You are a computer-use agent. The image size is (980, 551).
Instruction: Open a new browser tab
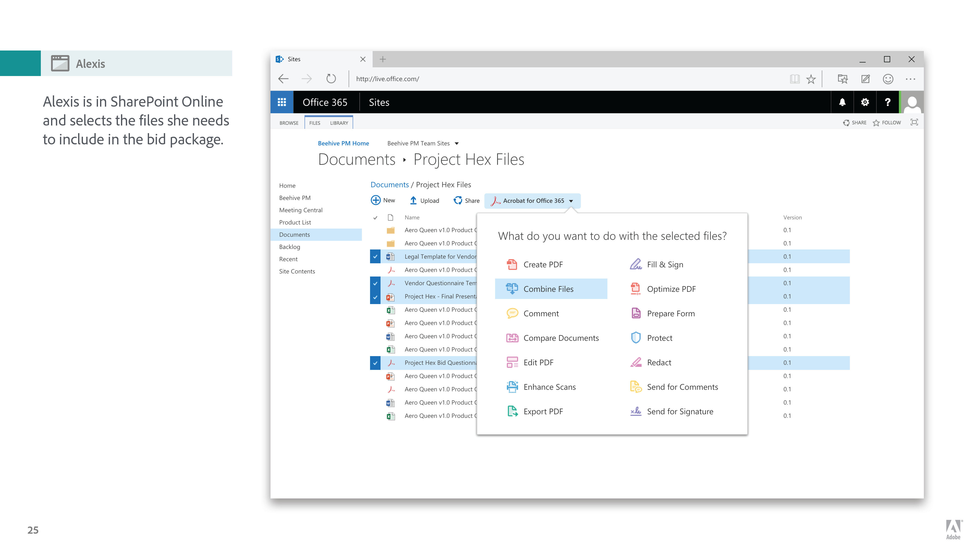[x=383, y=59]
